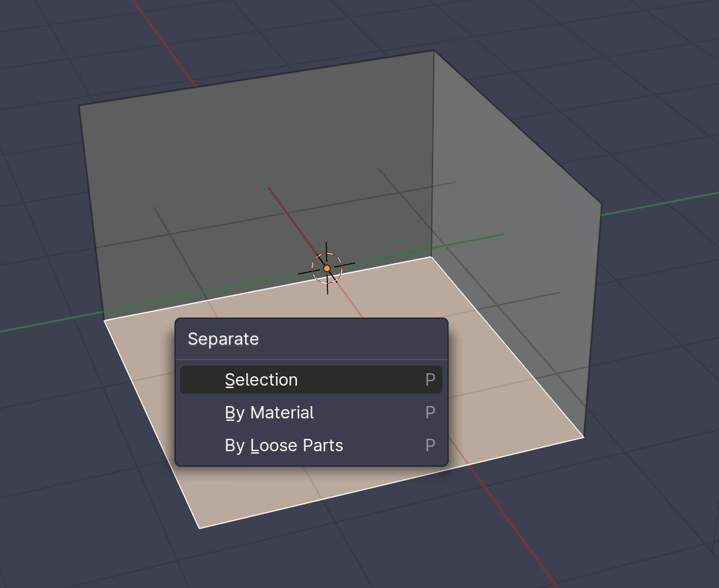Select the right wall's top-right vertex
This screenshot has height=588, width=719.
(x=601, y=203)
